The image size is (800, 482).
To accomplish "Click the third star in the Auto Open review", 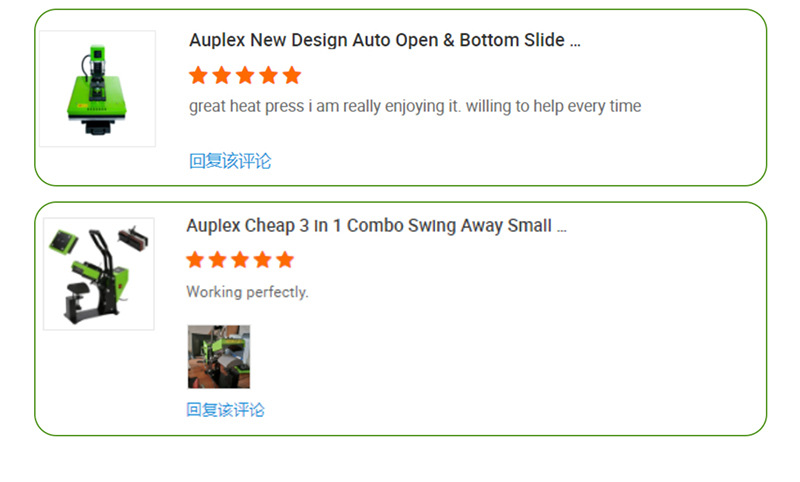I will 245,75.
